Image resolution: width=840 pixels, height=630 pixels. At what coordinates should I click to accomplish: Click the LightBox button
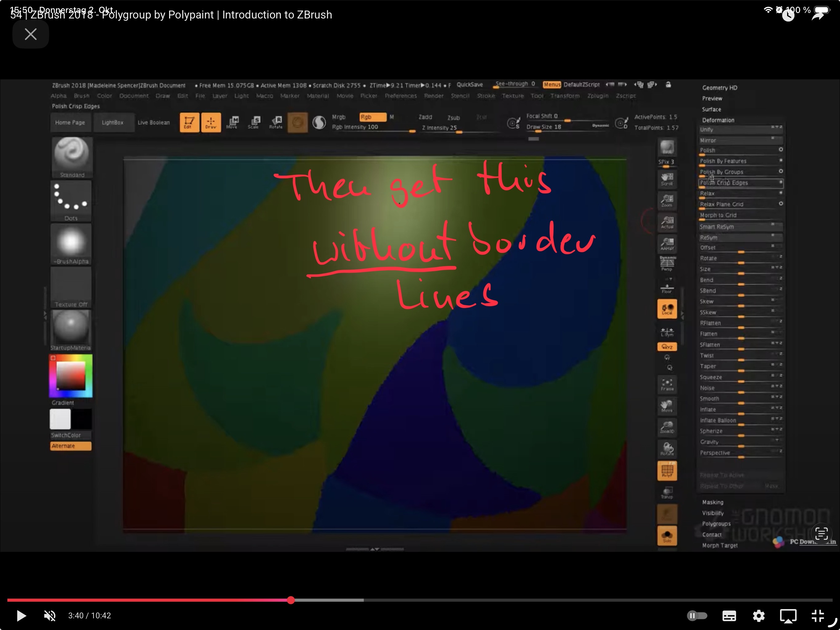113,122
